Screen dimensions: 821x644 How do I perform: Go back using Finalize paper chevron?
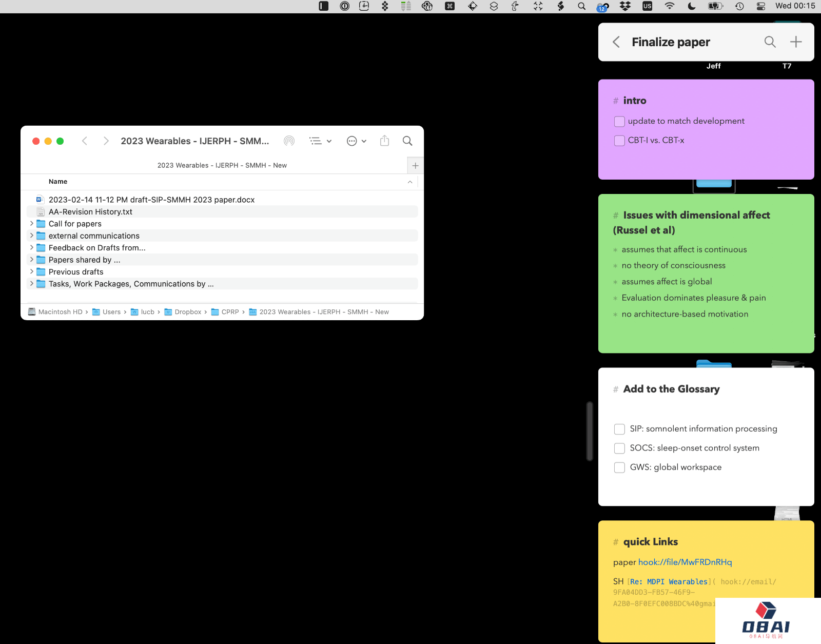[616, 42]
